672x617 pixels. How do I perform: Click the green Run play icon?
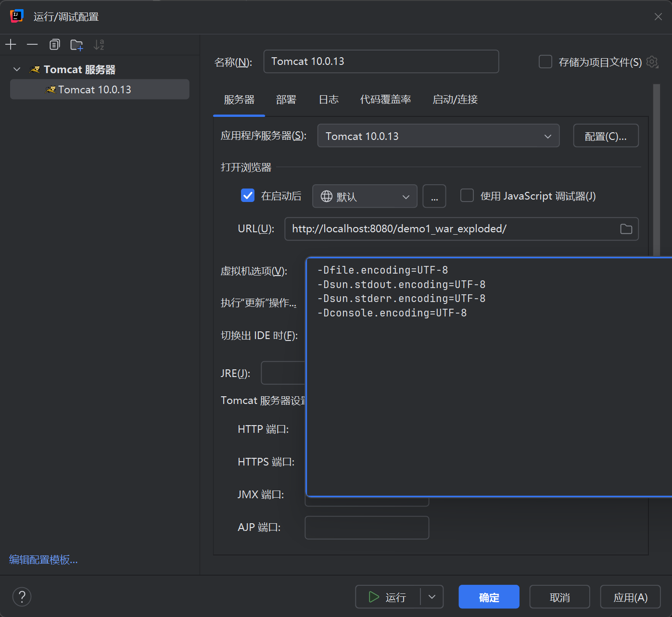point(374,597)
